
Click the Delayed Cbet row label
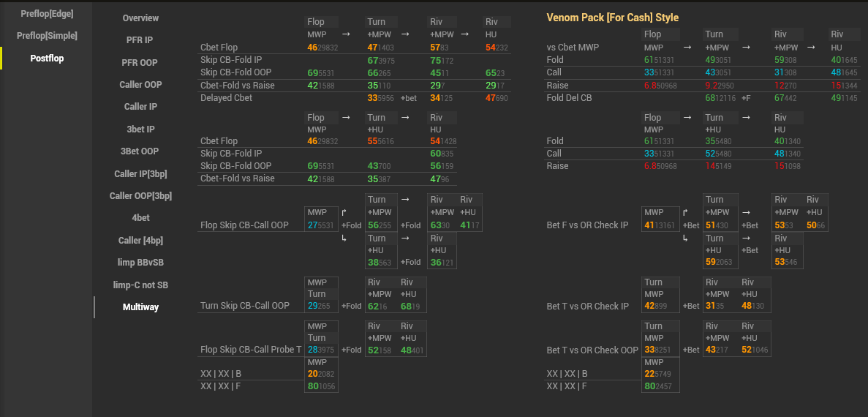pyautogui.click(x=226, y=97)
